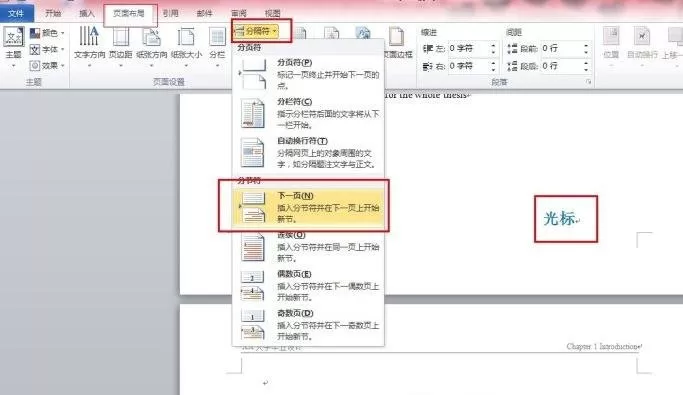This screenshot has width=683, height=395.
Task: Switch to the 邮件 ribbon tab
Action: (204, 14)
